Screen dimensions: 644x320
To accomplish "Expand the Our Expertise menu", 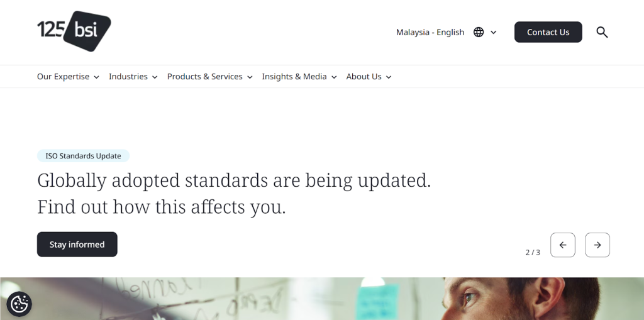I will point(68,77).
